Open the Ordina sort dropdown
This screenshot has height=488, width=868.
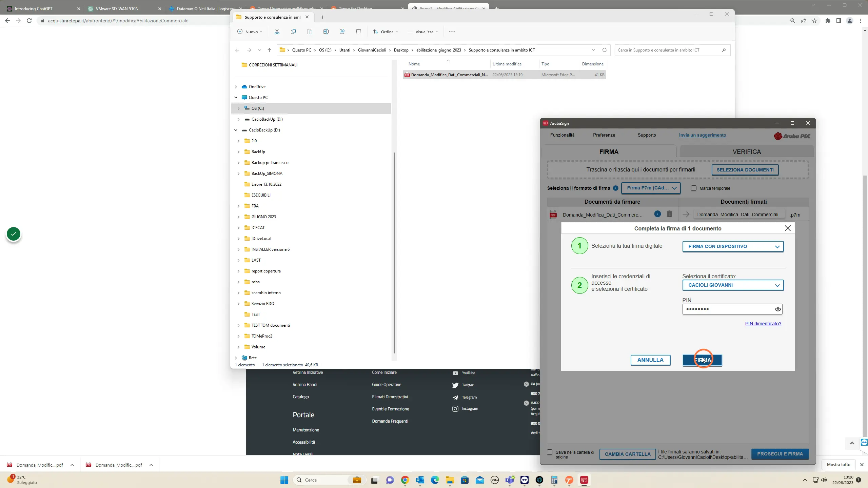click(386, 32)
